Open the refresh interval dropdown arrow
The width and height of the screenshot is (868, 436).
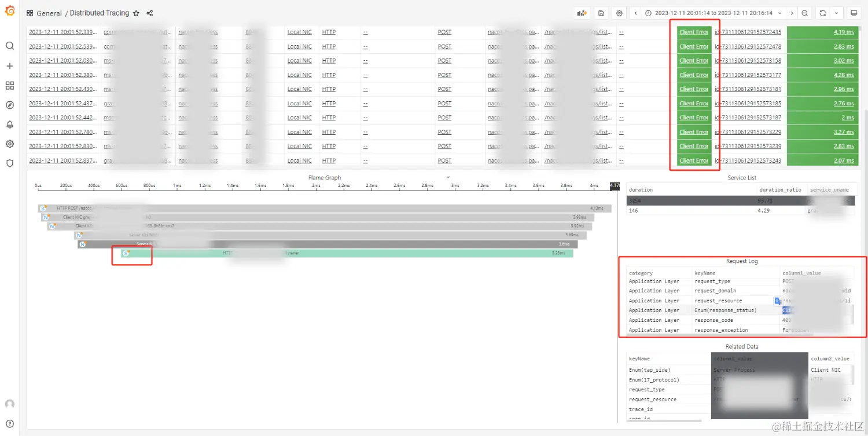tap(836, 13)
